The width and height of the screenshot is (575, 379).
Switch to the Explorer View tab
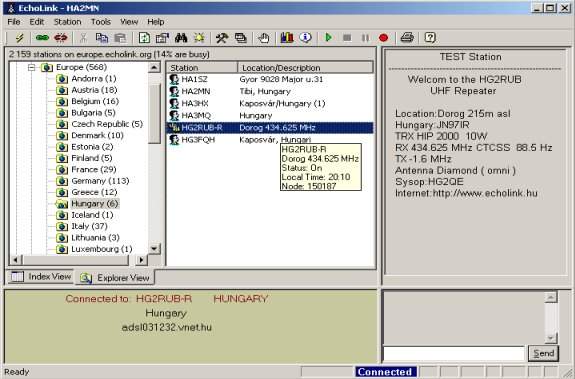[115, 278]
